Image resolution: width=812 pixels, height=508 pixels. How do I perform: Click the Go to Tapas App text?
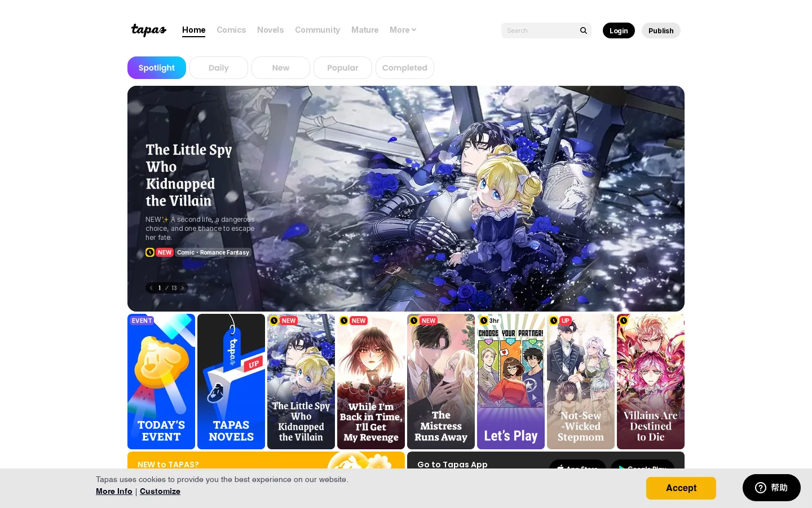tap(452, 464)
